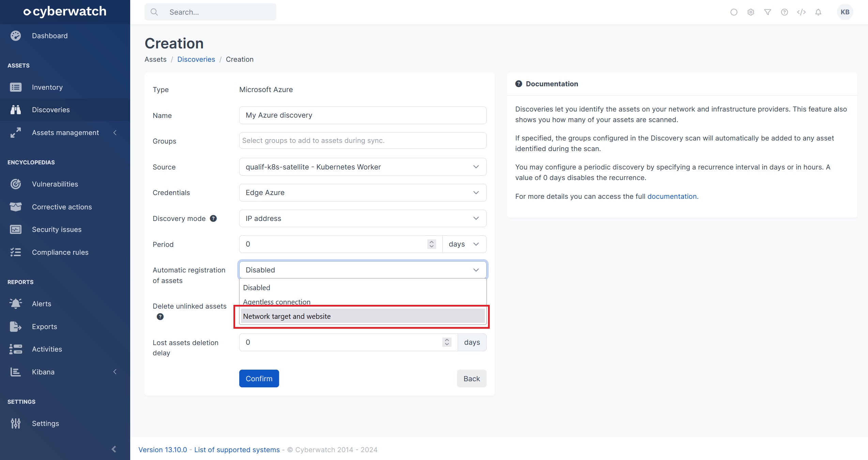The height and width of the screenshot is (460, 868).
Task: Open the Period days unit dropdown
Action: click(x=464, y=244)
